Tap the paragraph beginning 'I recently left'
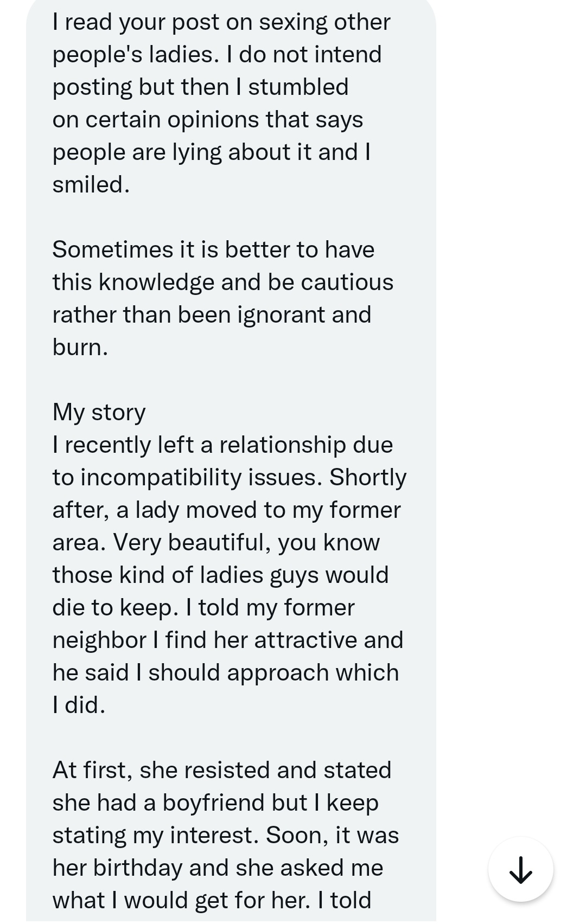This screenshot has width=586, height=924. pyautogui.click(x=229, y=575)
